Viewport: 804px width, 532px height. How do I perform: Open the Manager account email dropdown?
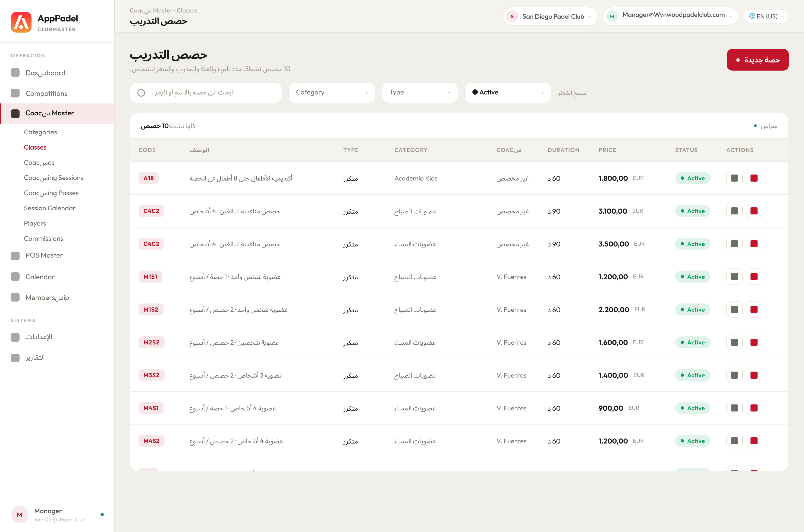(670, 16)
